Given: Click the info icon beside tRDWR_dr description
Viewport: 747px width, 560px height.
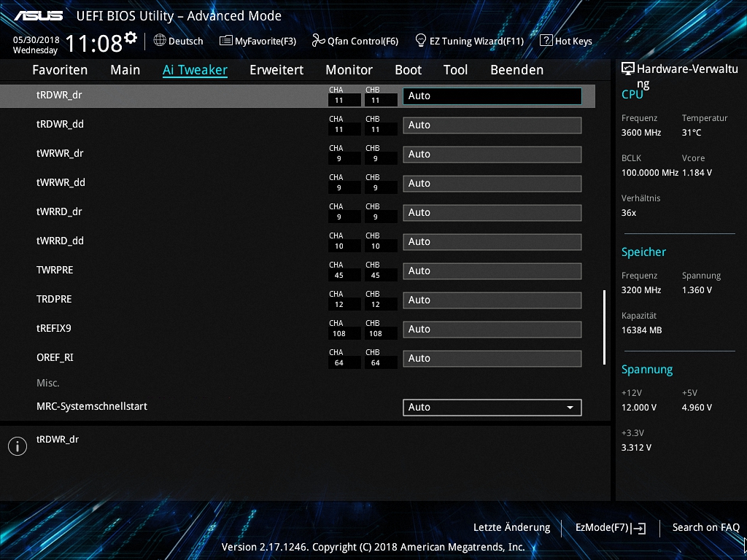Looking at the screenshot, I should (x=18, y=446).
